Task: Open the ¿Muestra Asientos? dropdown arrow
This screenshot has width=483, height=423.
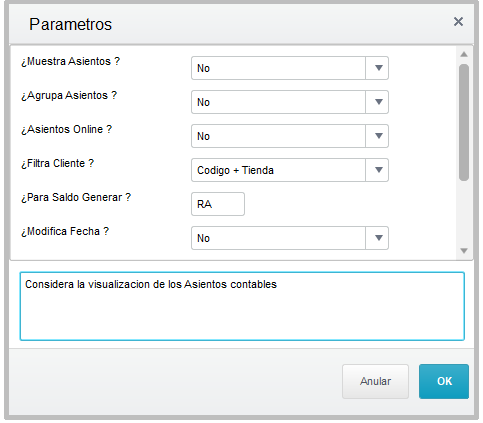Action: coord(378,68)
